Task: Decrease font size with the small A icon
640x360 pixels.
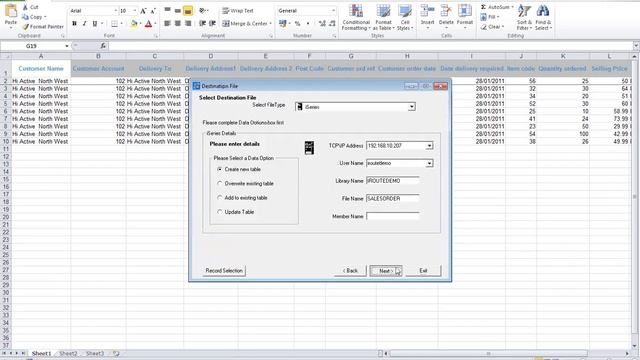Action: pos(153,11)
